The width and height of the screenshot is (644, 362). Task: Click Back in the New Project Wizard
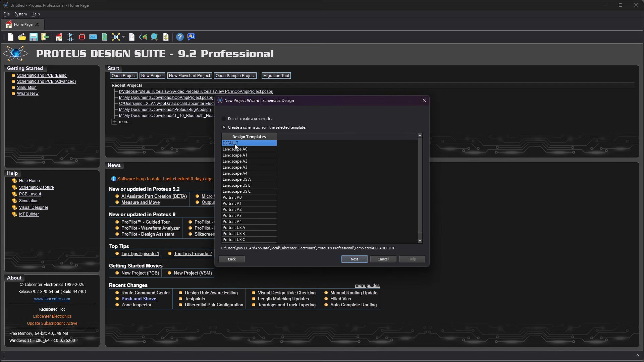[x=231, y=259]
